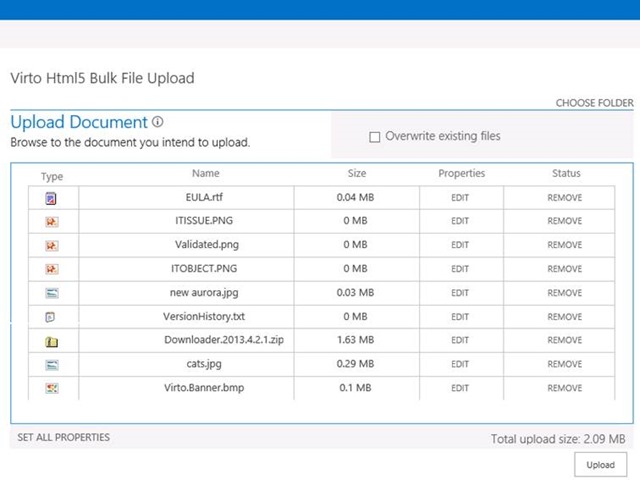Remove Downloader.2013.4.2.1.zip from the list
The width and height of the screenshot is (640, 480).
(x=564, y=340)
